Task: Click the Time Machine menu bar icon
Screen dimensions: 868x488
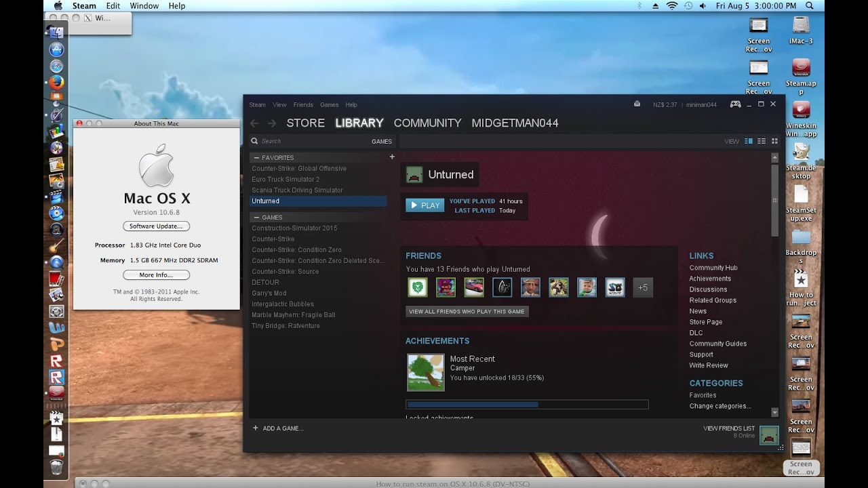Action: click(688, 6)
